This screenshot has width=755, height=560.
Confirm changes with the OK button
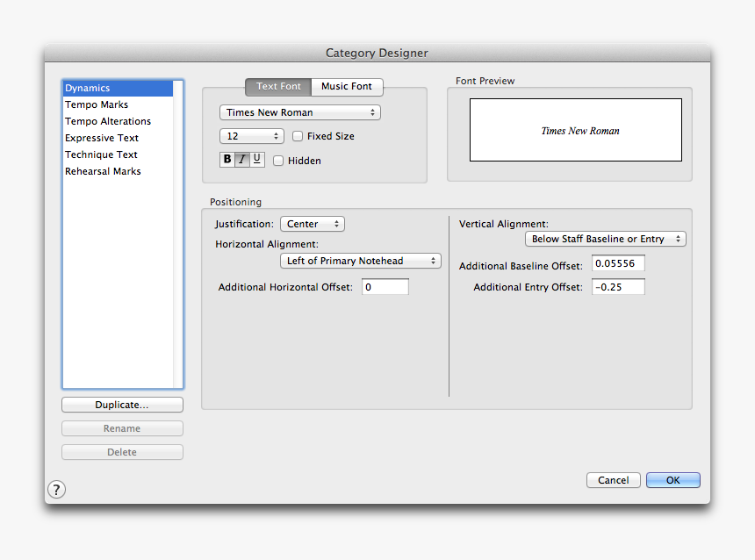point(672,480)
